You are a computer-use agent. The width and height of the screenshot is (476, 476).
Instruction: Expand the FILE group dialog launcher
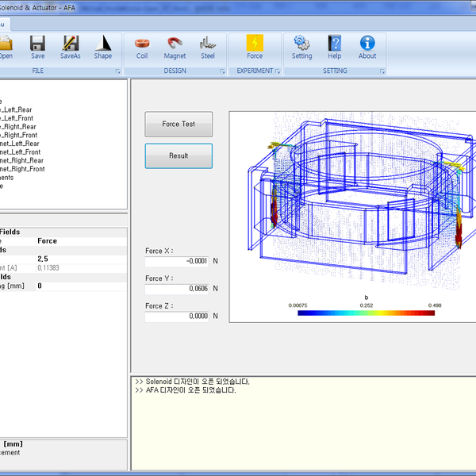click(x=117, y=71)
